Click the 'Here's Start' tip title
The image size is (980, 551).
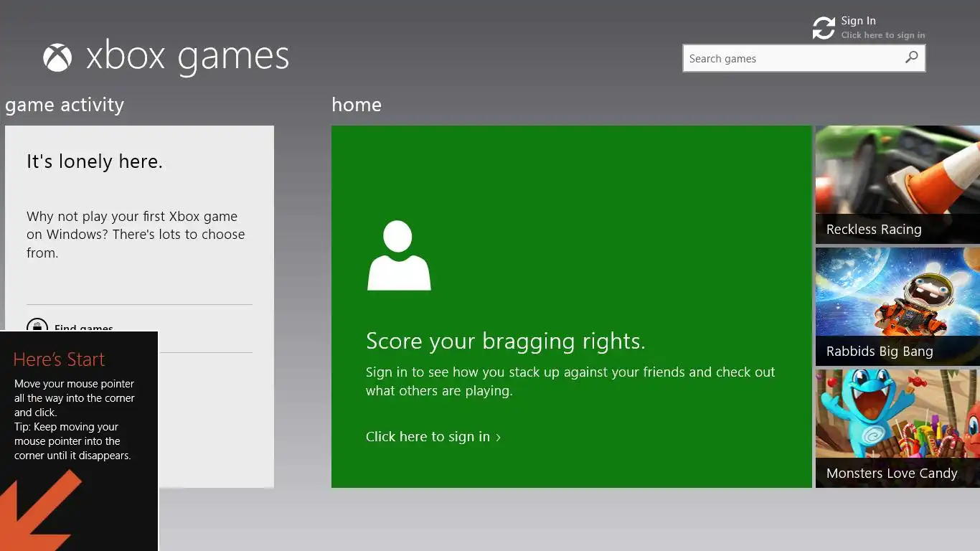[59, 359]
